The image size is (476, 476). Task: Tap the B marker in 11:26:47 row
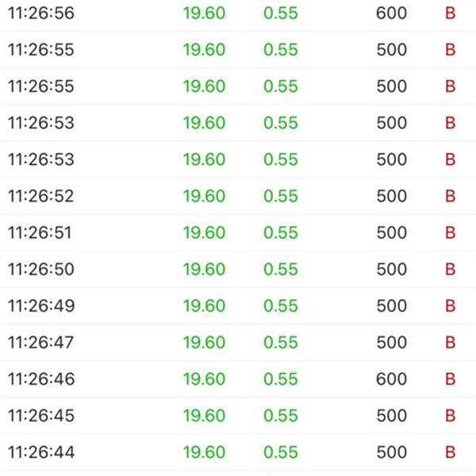[450, 343]
